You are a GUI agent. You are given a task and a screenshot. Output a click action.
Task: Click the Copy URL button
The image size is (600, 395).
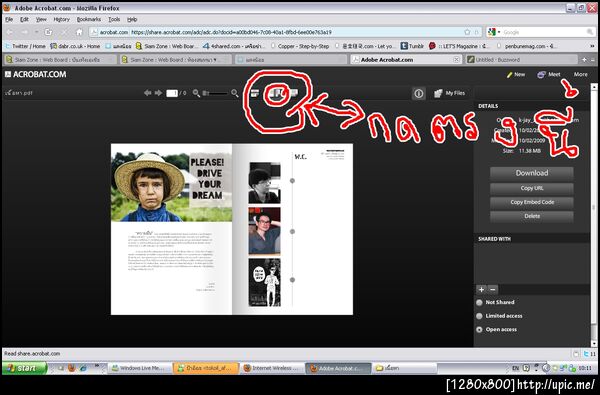532,188
